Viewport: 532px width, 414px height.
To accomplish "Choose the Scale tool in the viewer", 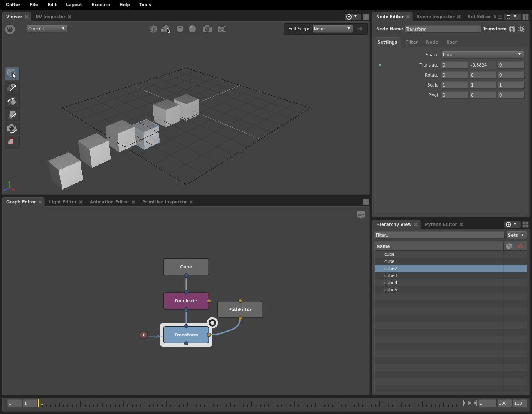I will tap(12, 115).
